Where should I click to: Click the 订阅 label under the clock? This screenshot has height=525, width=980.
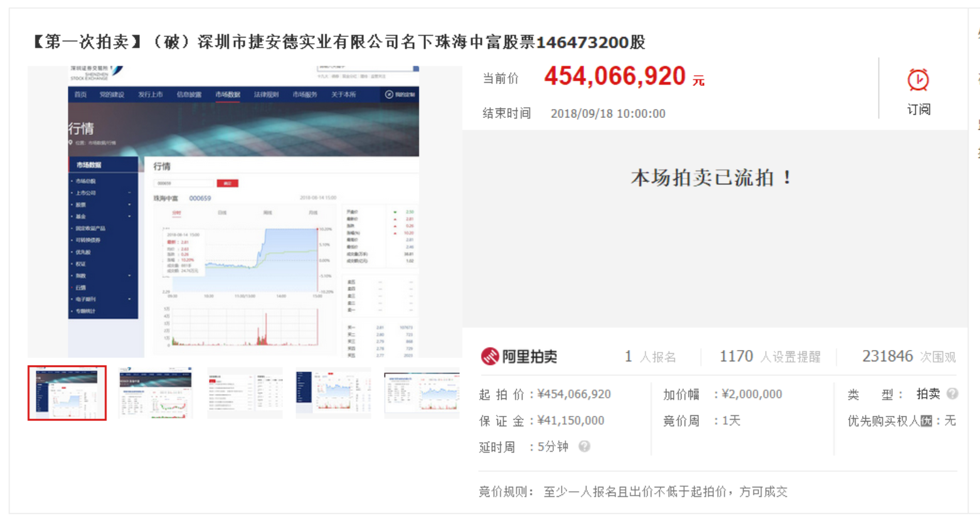tap(919, 110)
